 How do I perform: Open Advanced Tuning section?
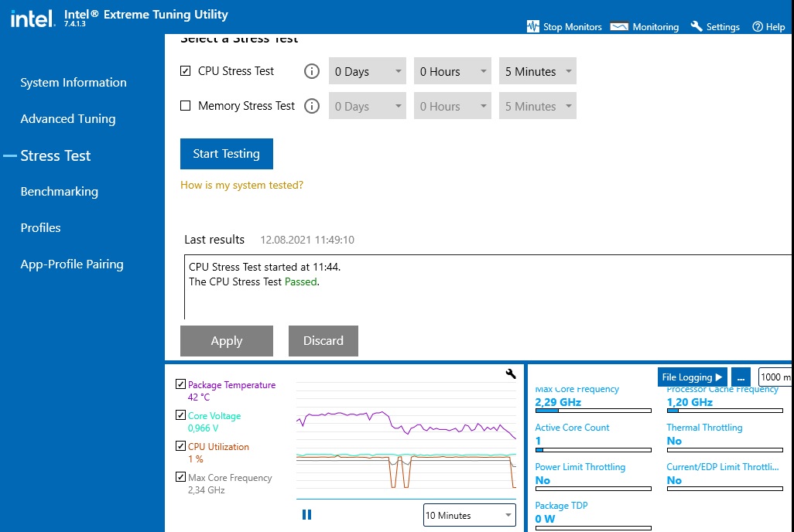68,119
